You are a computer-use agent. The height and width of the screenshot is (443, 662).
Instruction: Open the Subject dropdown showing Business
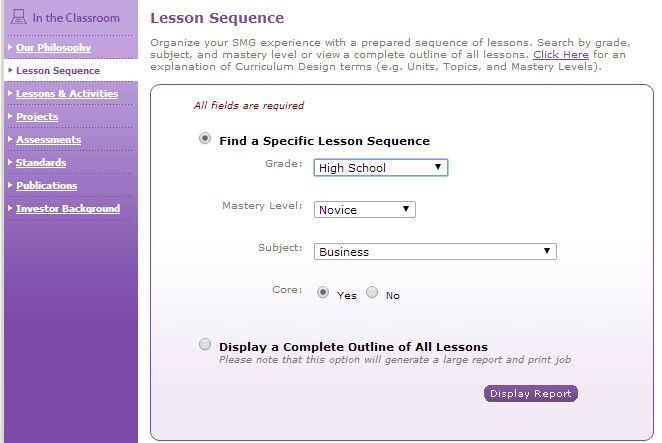(x=435, y=251)
